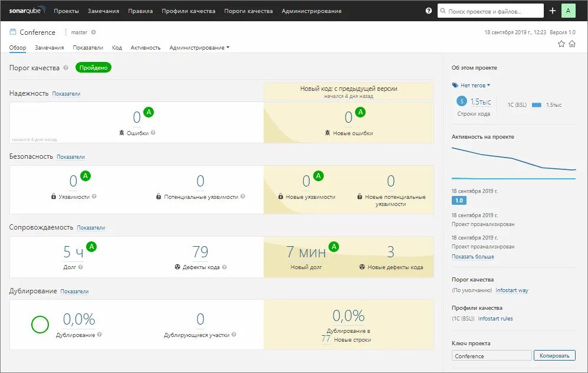Open Замечания in top navigation

pyautogui.click(x=103, y=11)
